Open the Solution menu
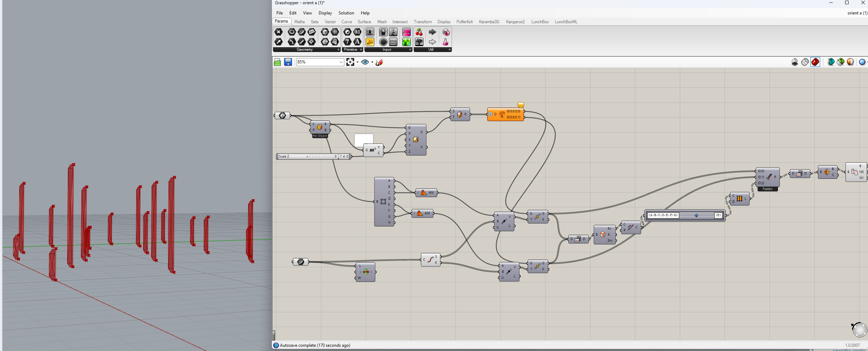Image resolution: width=868 pixels, height=351 pixels. (346, 13)
